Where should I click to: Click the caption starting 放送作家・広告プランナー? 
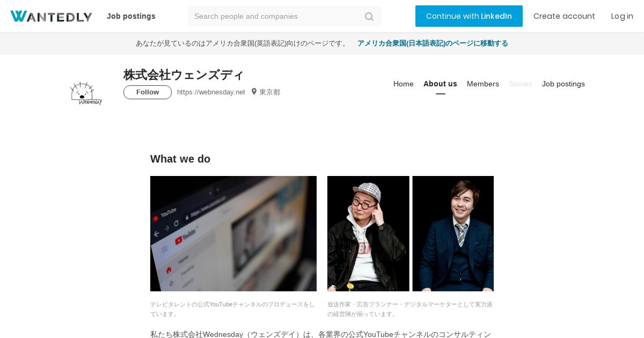[x=410, y=309]
